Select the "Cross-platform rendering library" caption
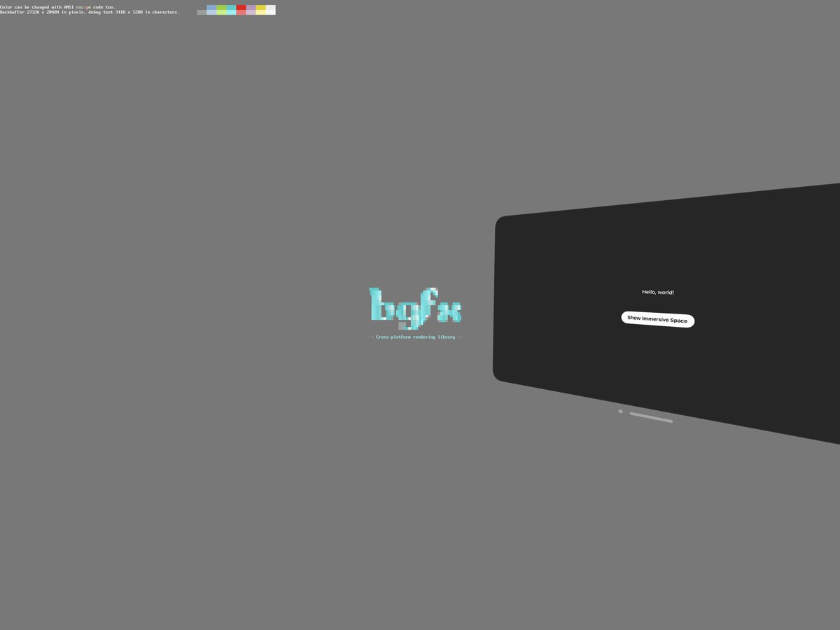 pyautogui.click(x=415, y=337)
